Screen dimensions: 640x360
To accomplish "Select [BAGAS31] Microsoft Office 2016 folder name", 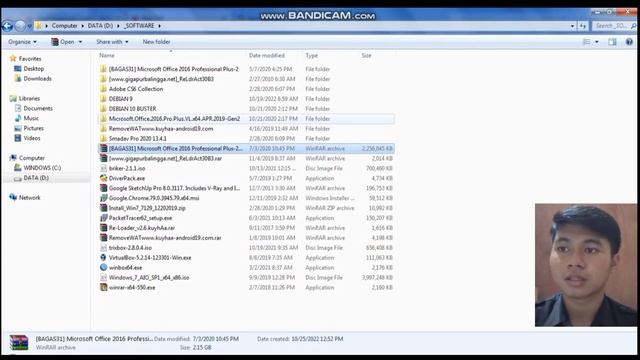I will tap(173, 69).
